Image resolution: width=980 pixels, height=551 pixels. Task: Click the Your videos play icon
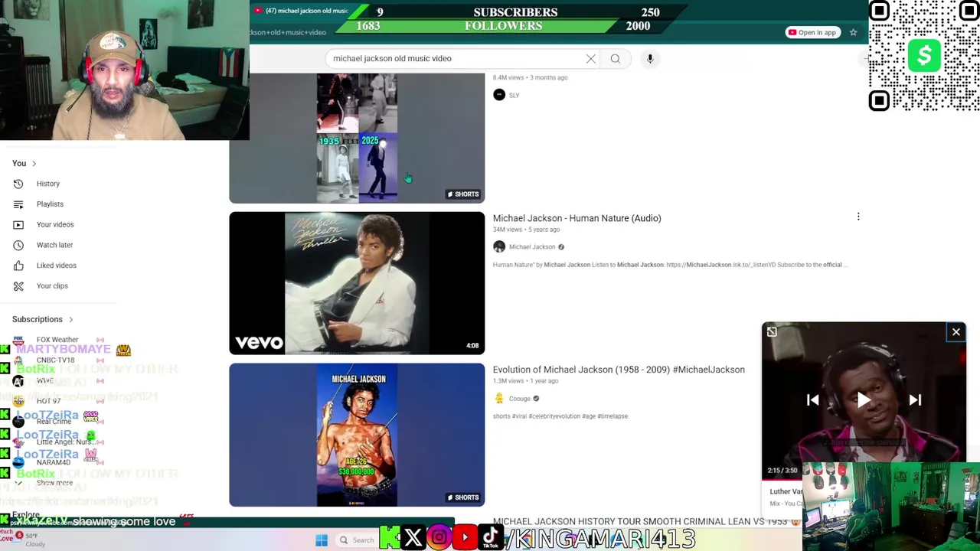pos(18,224)
